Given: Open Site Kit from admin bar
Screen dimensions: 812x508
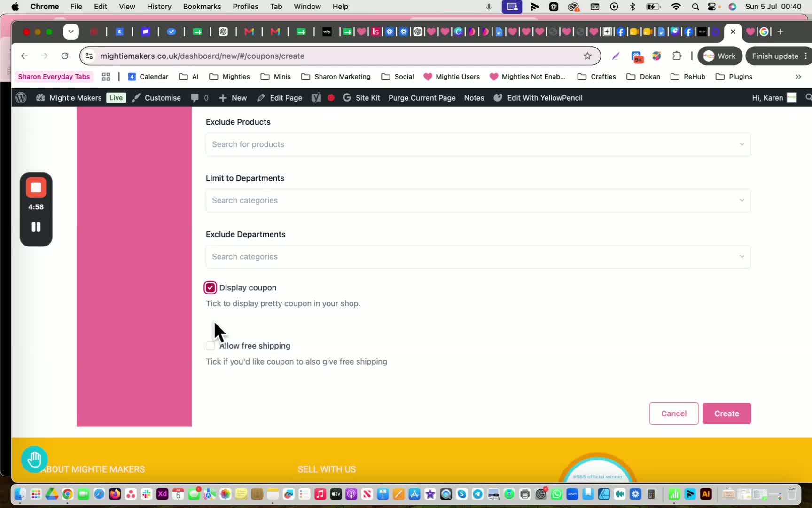Looking at the screenshot, I should [361, 98].
